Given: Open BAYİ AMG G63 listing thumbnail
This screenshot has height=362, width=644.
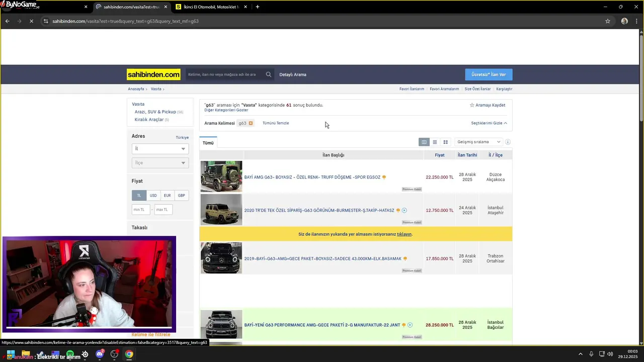Looking at the screenshot, I should pyautogui.click(x=221, y=176).
